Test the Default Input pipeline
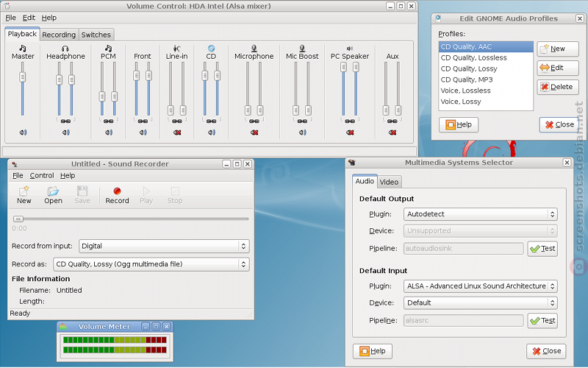The image size is (588, 368). click(x=542, y=321)
